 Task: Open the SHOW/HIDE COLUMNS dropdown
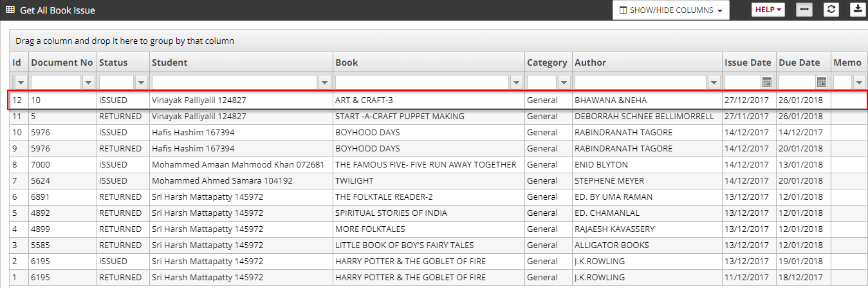pyautogui.click(x=671, y=10)
